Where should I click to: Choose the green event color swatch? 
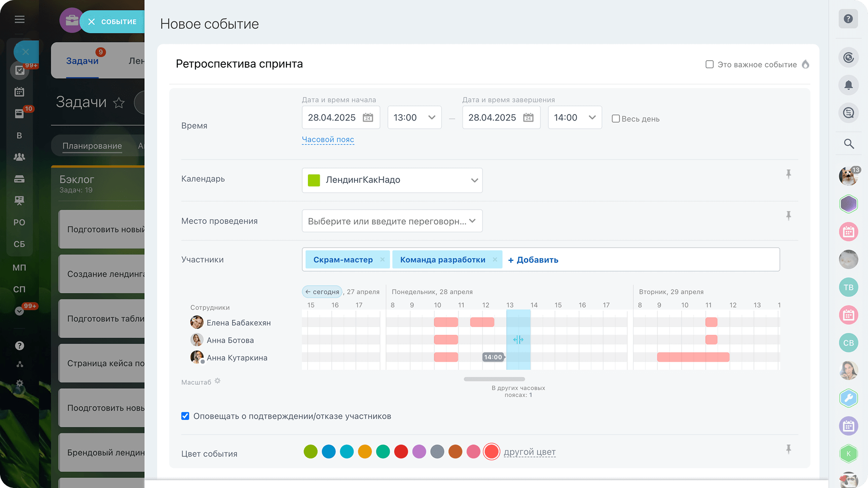(x=310, y=452)
